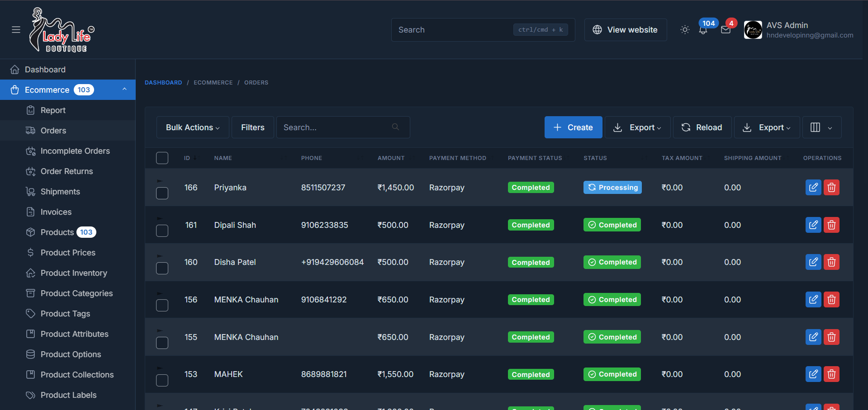Open the mail envelope messages icon
Image resolution: width=868 pixels, height=410 pixels.
(726, 30)
